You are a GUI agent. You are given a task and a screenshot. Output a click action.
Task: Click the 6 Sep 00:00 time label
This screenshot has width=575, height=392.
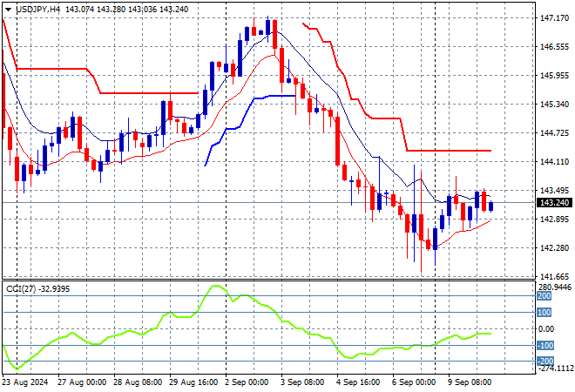coord(414,382)
